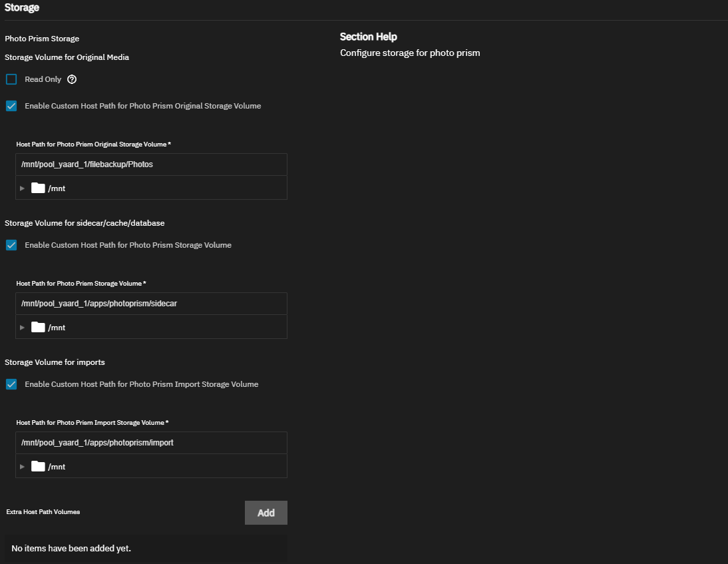Expand the /mnt tree under Import Storage Volume
The width and height of the screenshot is (728, 564).
click(x=22, y=466)
